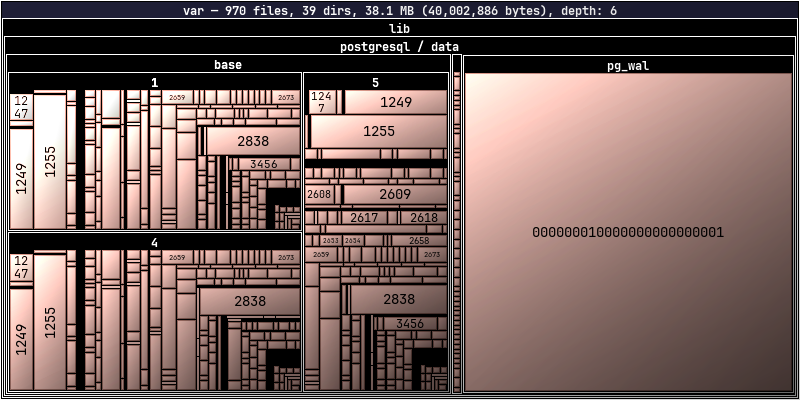Choose file 3456 in directory 5

tap(410, 323)
